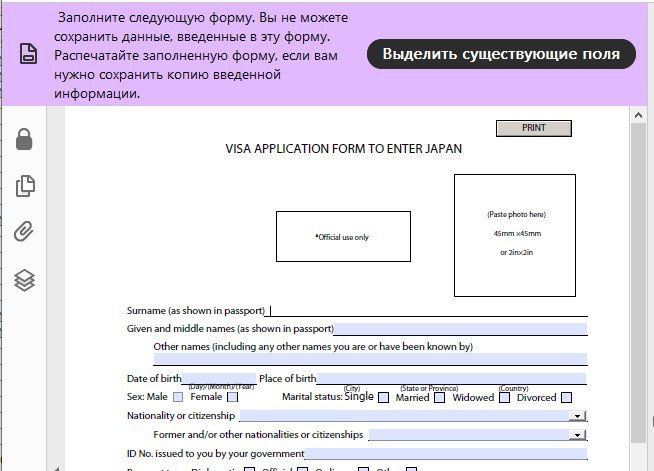
Task: Click the Place of birth field
Action: (x=451, y=378)
